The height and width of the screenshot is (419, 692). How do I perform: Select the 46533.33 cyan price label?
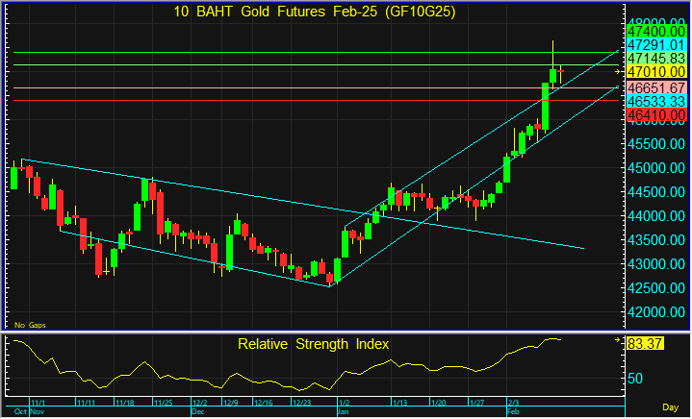(x=655, y=102)
